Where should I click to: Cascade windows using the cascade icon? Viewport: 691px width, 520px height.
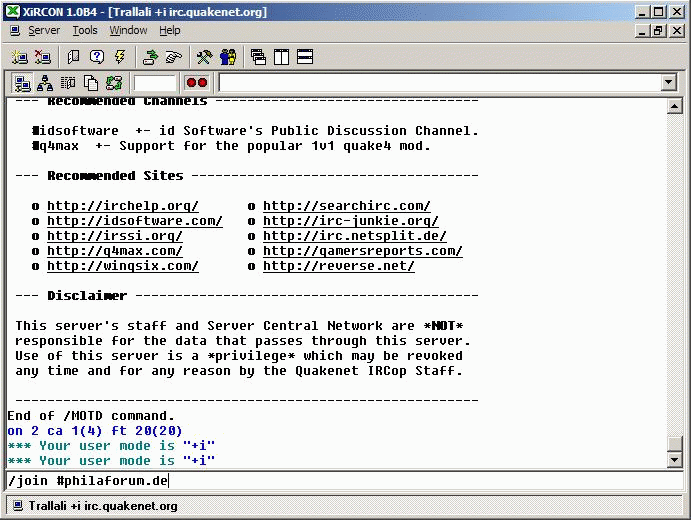point(259,57)
